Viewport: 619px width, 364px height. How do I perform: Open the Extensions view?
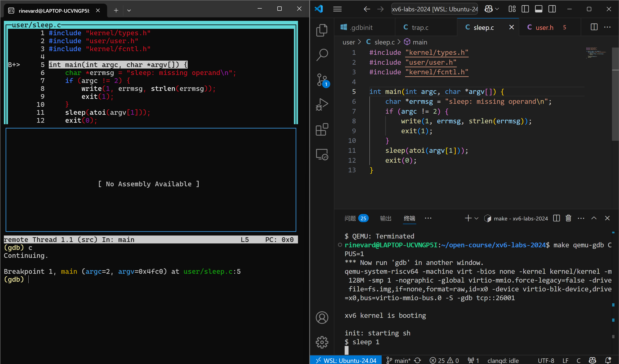[321, 130]
